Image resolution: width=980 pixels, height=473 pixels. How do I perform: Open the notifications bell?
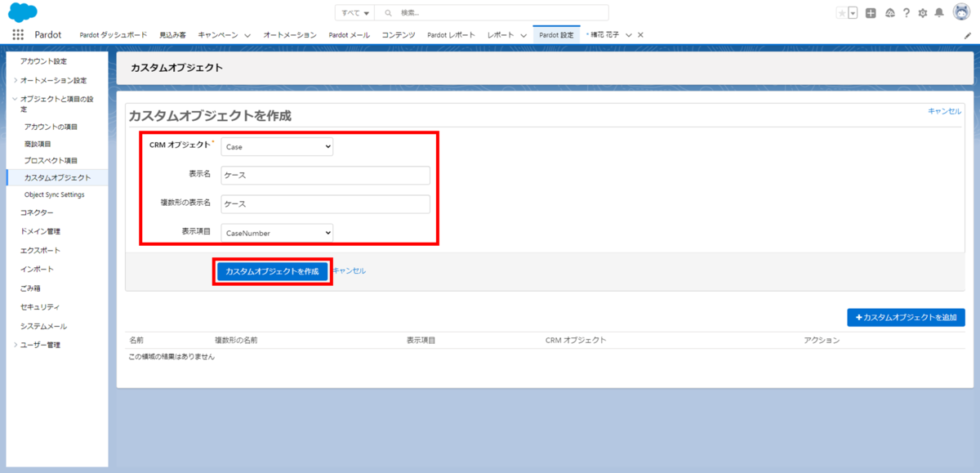coord(939,13)
